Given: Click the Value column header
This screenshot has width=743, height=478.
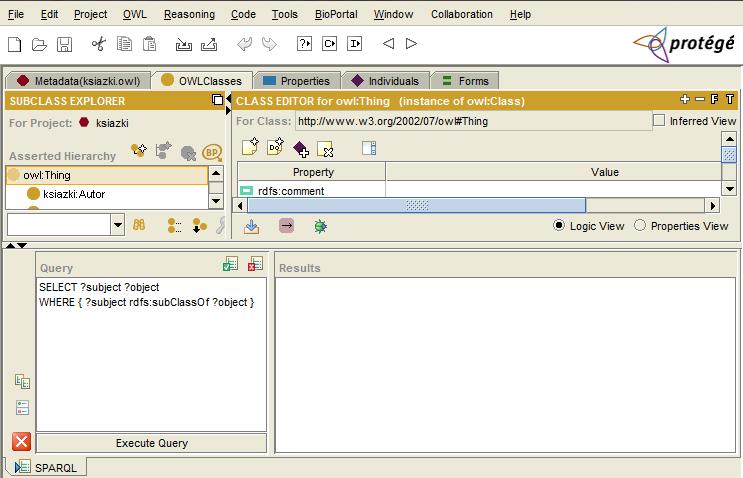Looking at the screenshot, I should tap(605, 172).
